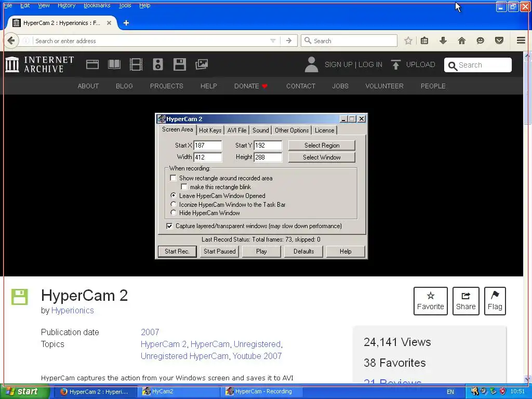Image resolution: width=532 pixels, height=399 pixels.
Task: Click the Flag button
Action: coord(495,301)
